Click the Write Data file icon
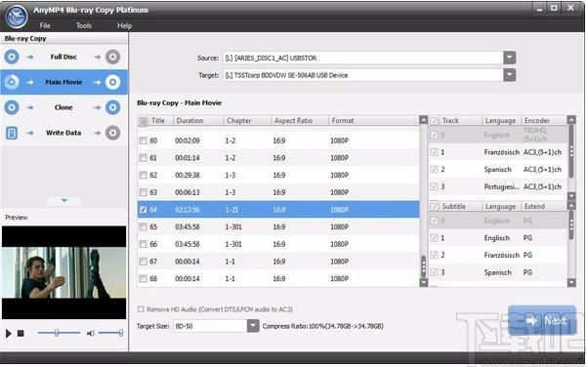 [x=12, y=133]
